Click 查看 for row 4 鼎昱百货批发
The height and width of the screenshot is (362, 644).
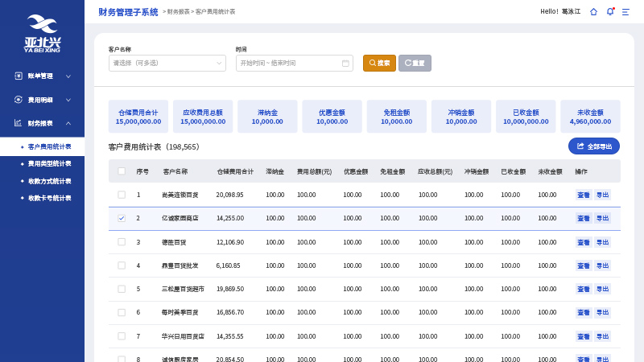pyautogui.click(x=583, y=265)
